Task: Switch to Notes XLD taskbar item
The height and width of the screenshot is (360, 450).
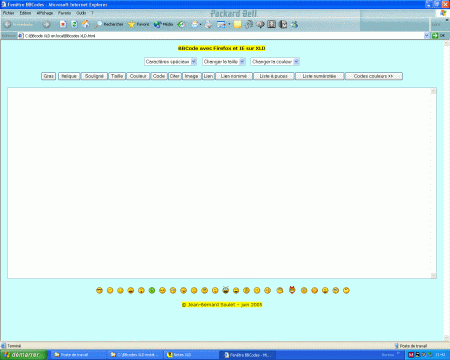Action: pyautogui.click(x=191, y=355)
